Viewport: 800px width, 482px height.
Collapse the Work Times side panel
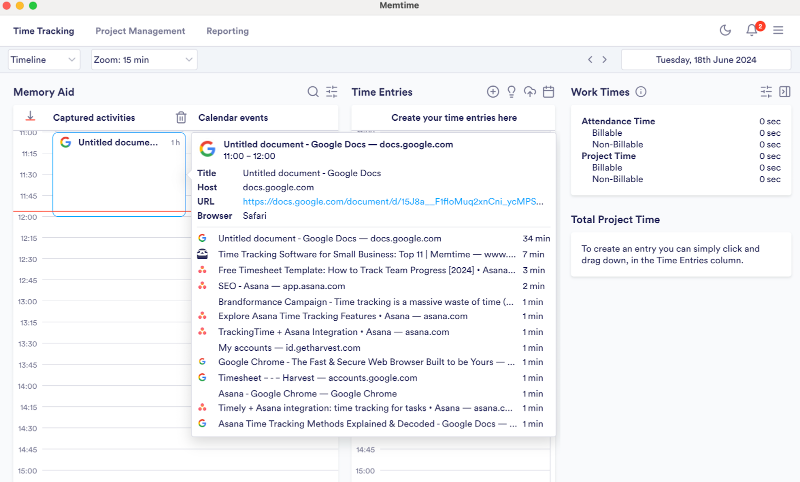785,92
